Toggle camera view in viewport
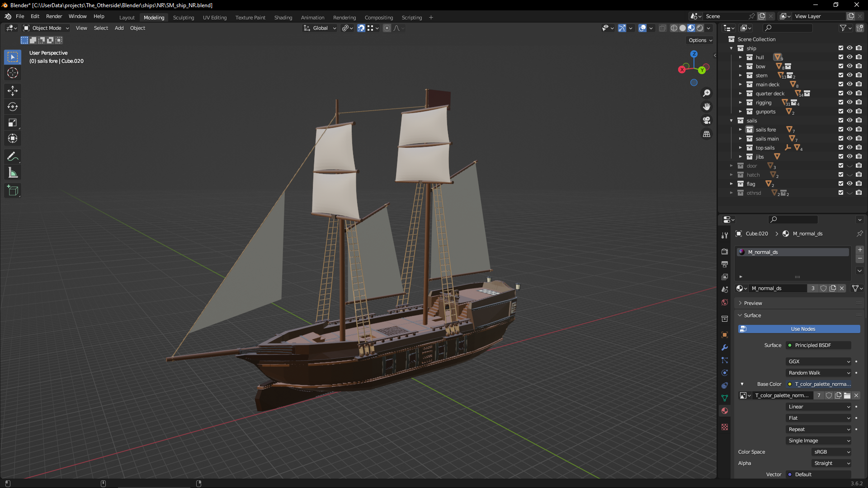 point(706,120)
